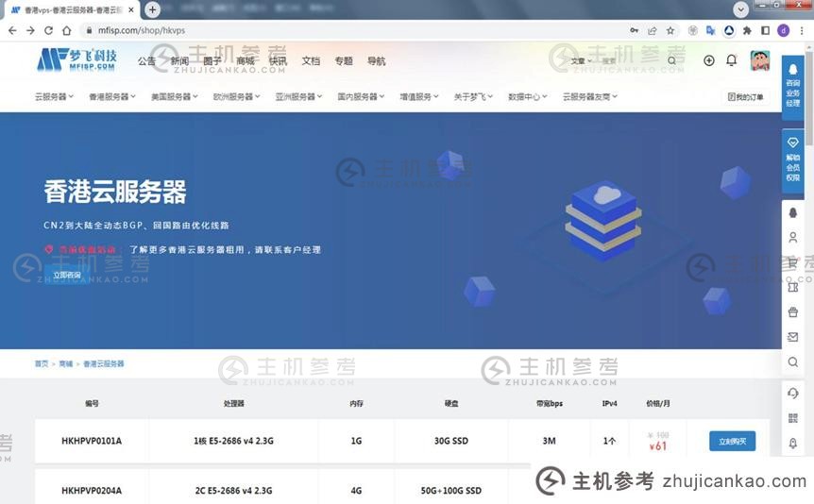Go to browser home page icon
The image size is (814, 504).
coord(67,30)
